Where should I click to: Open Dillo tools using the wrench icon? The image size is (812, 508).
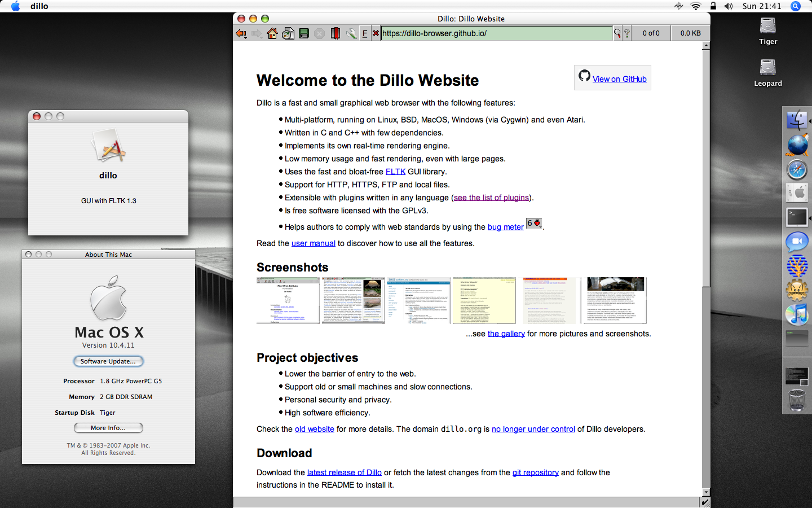point(351,33)
